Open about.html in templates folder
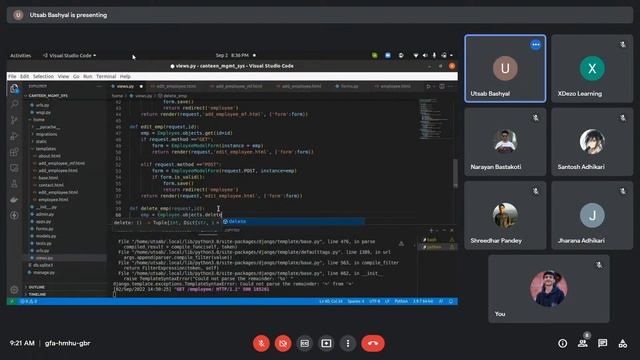 [49, 156]
